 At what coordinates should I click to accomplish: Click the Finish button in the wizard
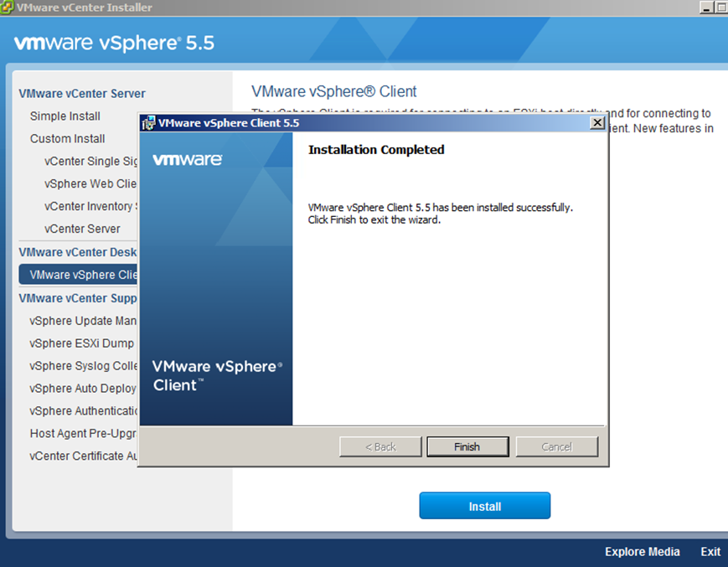tap(467, 446)
